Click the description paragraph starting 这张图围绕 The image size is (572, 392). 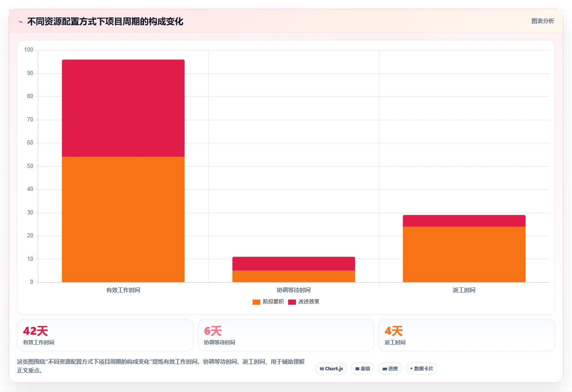161,366
